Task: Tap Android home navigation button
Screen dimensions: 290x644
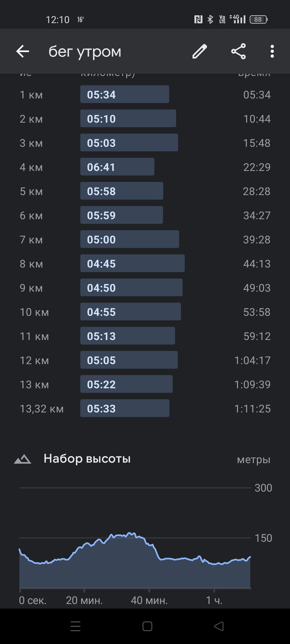Action: click(x=147, y=626)
